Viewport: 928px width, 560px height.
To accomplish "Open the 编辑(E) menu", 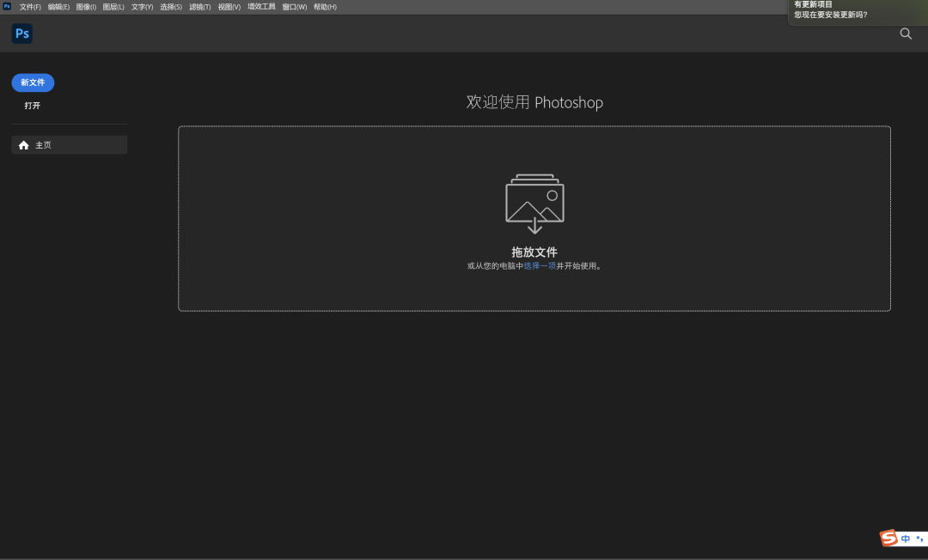I will pos(58,7).
